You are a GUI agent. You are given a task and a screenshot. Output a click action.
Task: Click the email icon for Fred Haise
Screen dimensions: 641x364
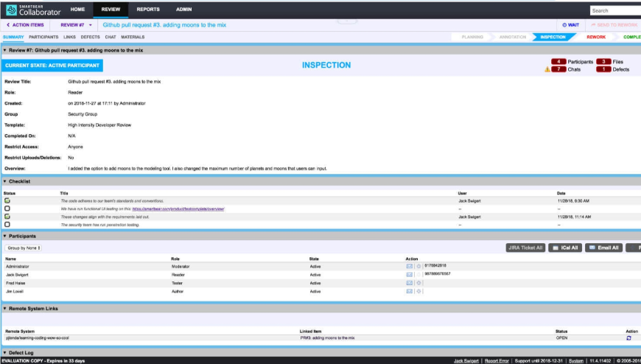click(x=410, y=282)
